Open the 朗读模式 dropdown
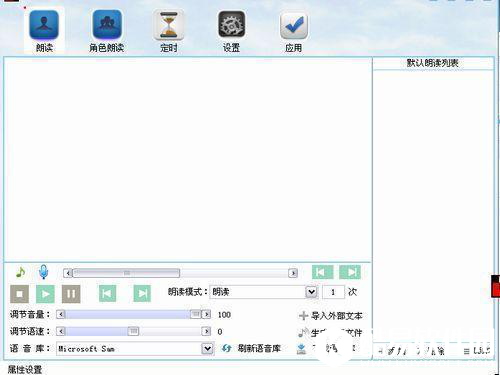The image size is (500, 375). (311, 292)
